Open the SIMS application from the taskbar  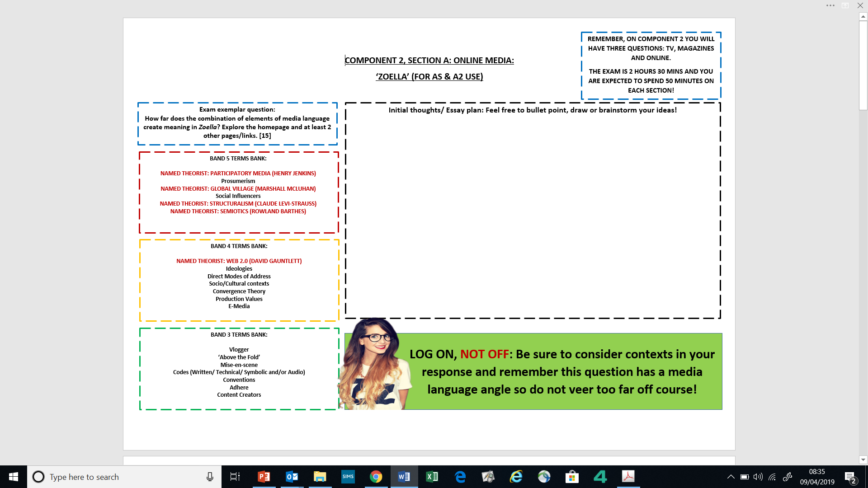(348, 477)
